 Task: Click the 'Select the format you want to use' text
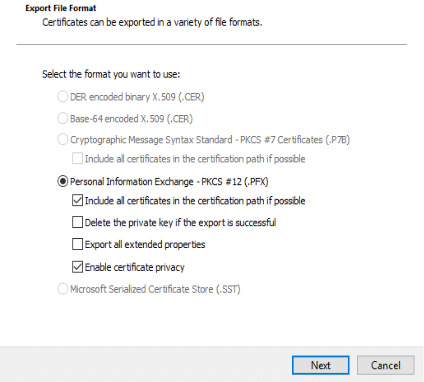click(x=111, y=74)
